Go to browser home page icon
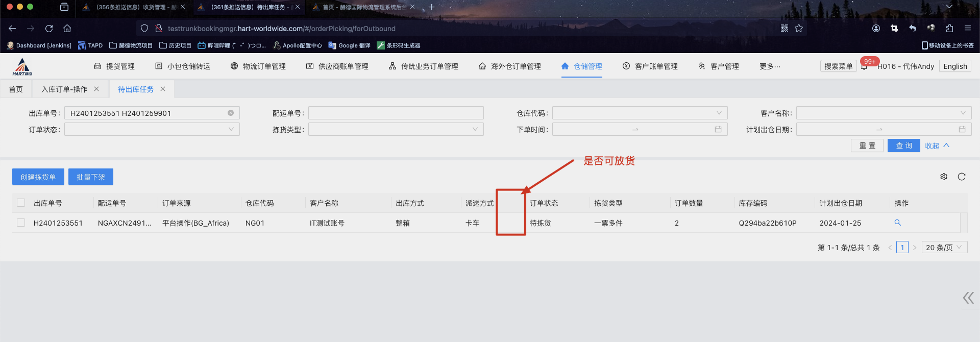 coord(67,29)
